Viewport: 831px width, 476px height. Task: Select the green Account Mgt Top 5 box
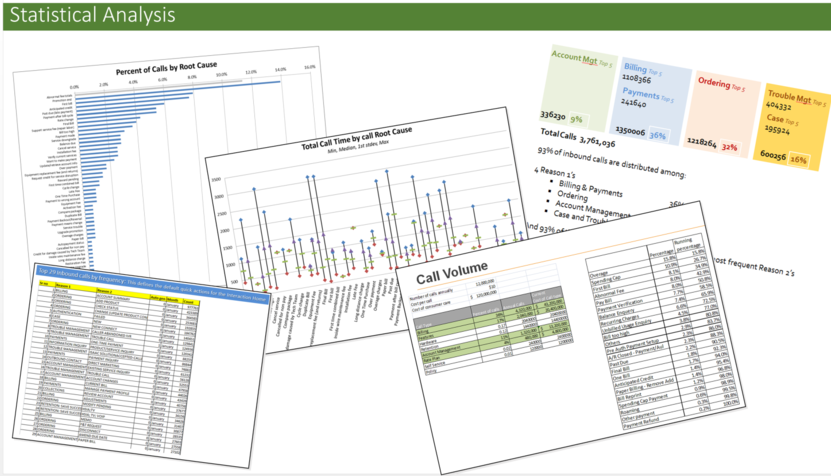pos(579,89)
